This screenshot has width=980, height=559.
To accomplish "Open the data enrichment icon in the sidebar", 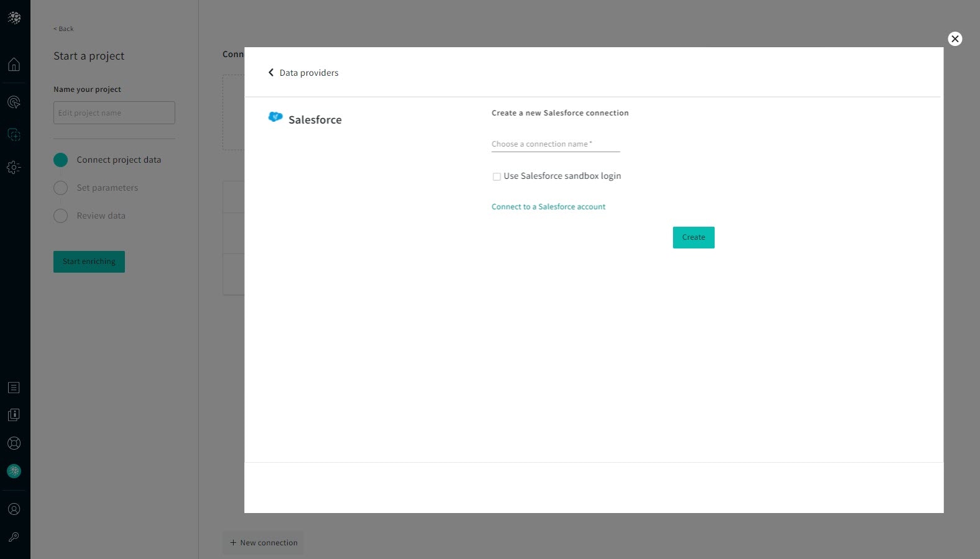I will coord(14,135).
